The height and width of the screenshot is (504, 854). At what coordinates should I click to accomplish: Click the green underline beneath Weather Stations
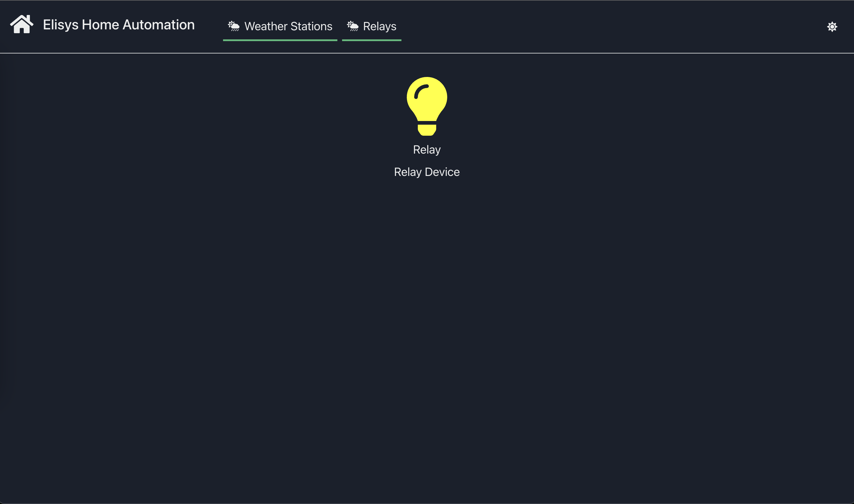pos(280,41)
